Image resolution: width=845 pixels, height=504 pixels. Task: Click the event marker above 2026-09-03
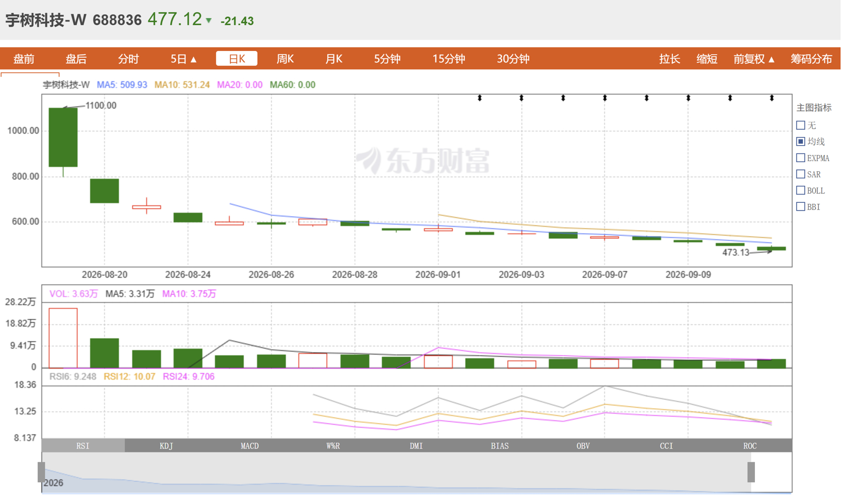(x=521, y=98)
